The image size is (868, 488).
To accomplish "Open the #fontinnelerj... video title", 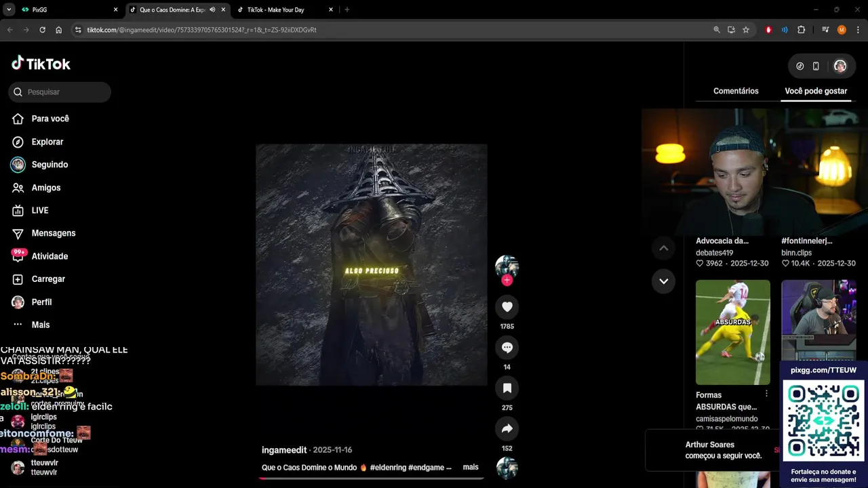I will point(807,241).
